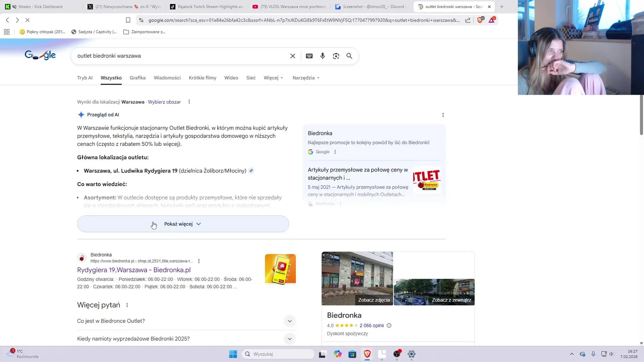Open the Narzędzia dropdown

pyautogui.click(x=306, y=78)
